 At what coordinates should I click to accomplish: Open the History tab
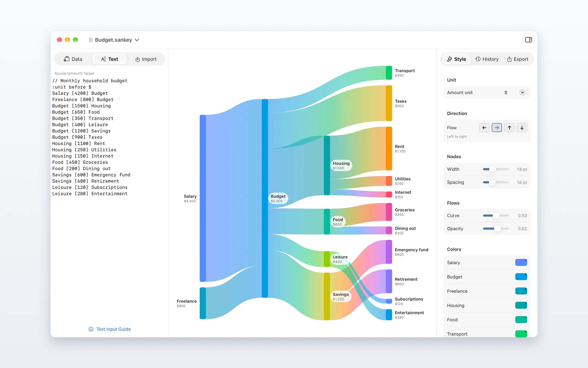(x=487, y=59)
